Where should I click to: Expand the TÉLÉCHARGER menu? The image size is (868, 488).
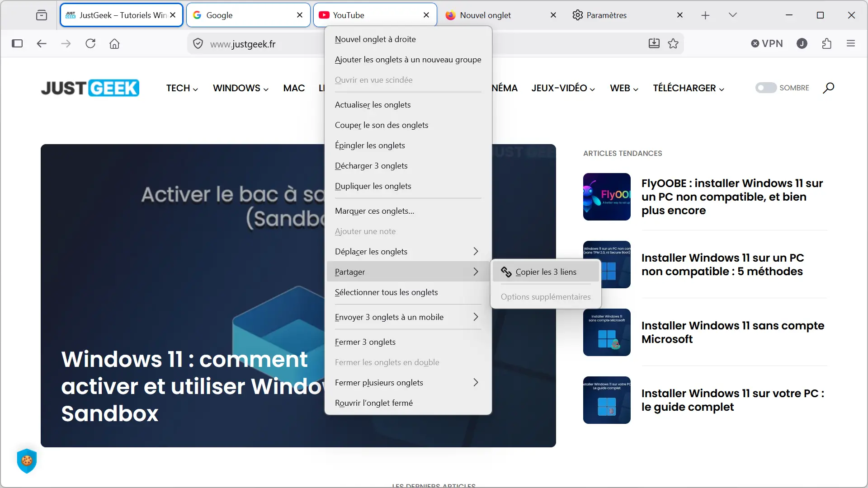point(689,88)
